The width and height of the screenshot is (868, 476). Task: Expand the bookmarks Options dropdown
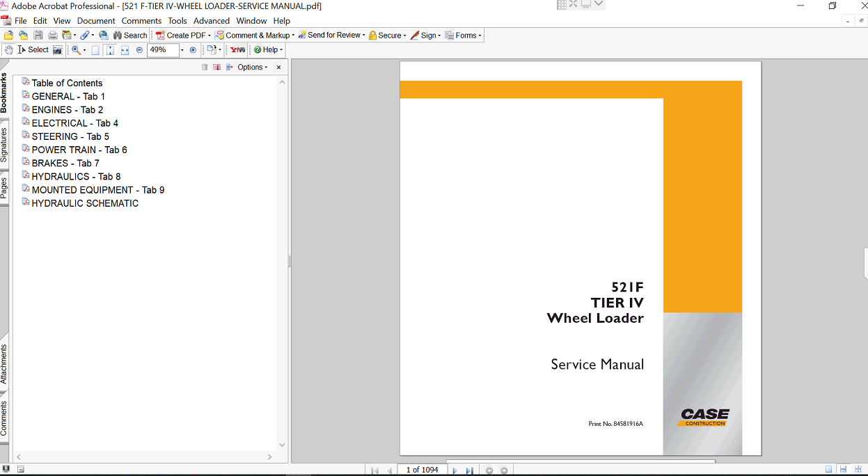click(252, 68)
